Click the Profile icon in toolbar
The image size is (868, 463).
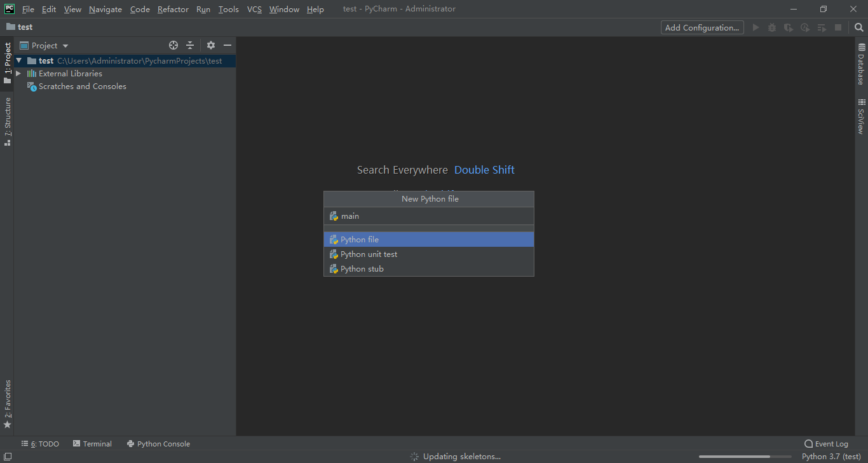pyautogui.click(x=805, y=27)
